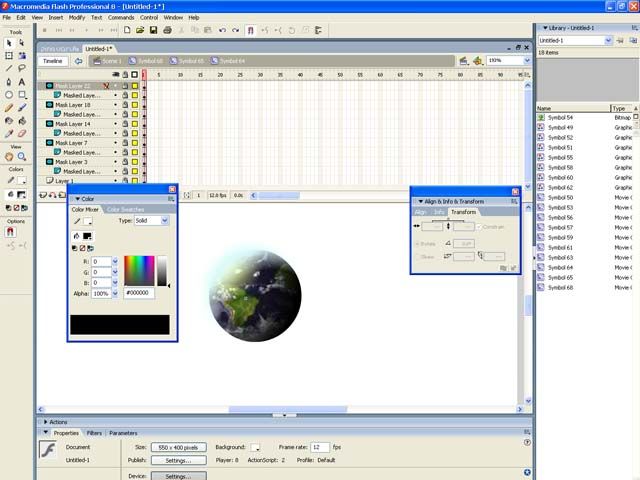Open the Insert menu
Image resolution: width=640 pixels, height=480 pixels.
[x=56, y=18]
